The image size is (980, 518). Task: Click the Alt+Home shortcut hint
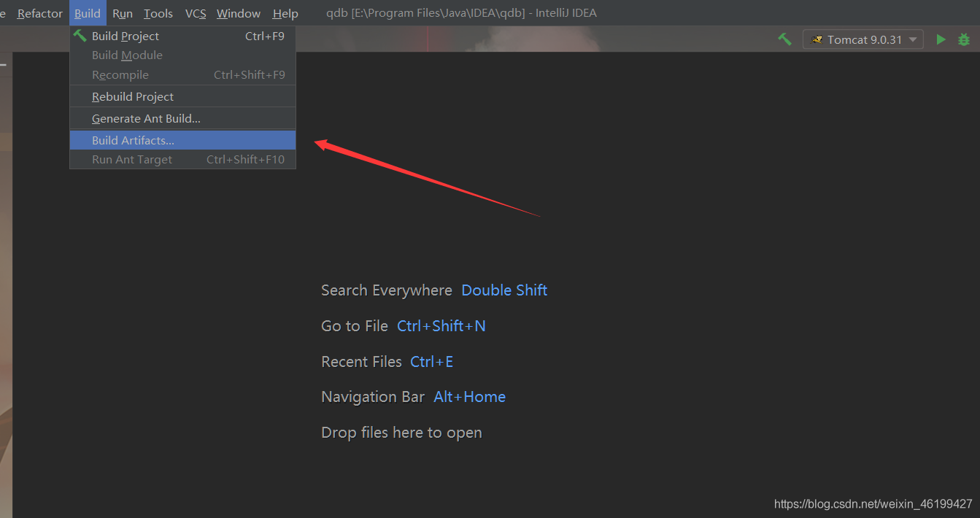pyautogui.click(x=470, y=397)
